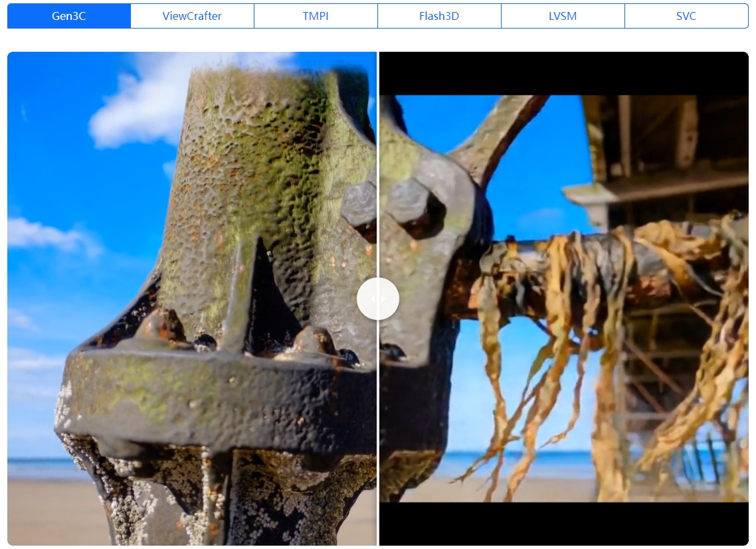Select the Gen3C tab

[x=69, y=16]
